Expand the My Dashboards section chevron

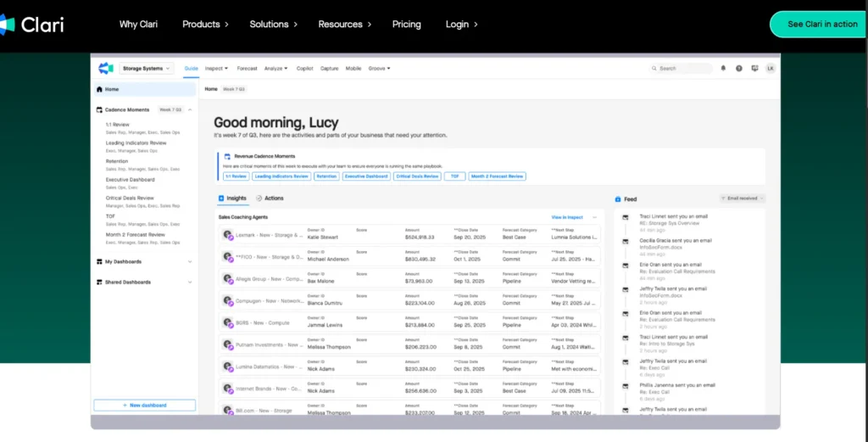[190, 261]
